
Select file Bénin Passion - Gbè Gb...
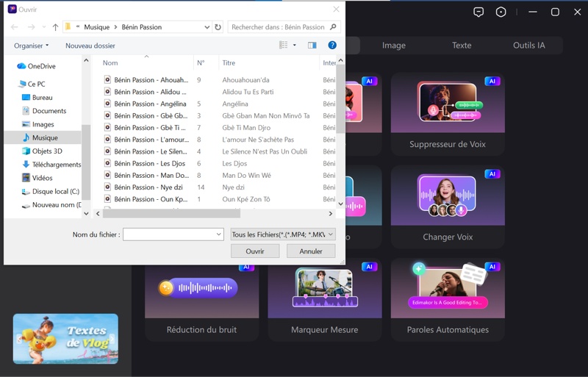[x=146, y=115]
